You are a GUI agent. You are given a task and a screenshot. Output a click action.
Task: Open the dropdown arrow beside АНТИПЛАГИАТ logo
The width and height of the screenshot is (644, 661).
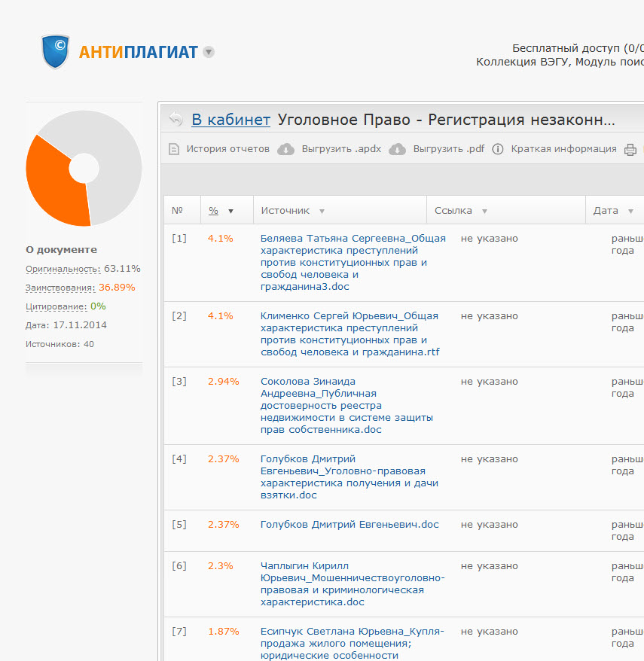pyautogui.click(x=209, y=52)
